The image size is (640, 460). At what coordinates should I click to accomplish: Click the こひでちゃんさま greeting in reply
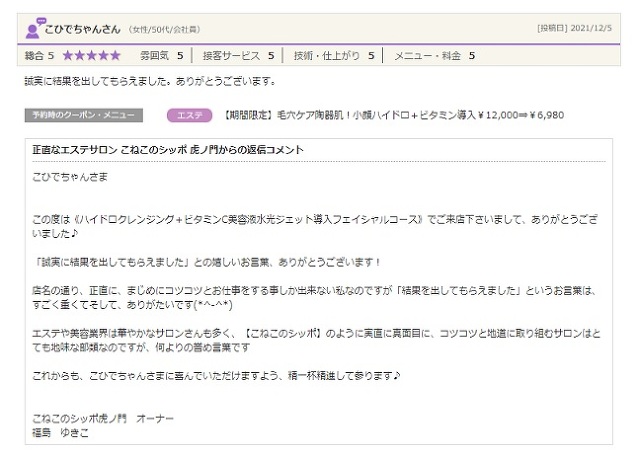coord(70,177)
